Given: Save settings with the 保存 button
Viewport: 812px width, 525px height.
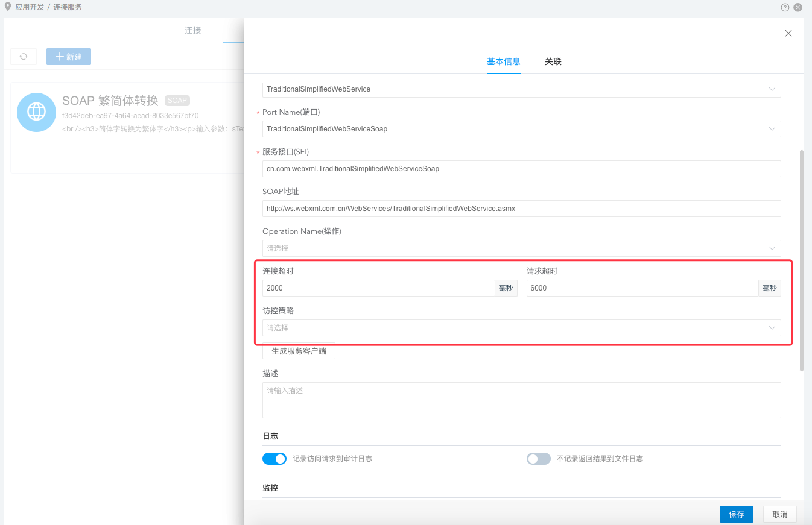Looking at the screenshot, I should click(736, 514).
